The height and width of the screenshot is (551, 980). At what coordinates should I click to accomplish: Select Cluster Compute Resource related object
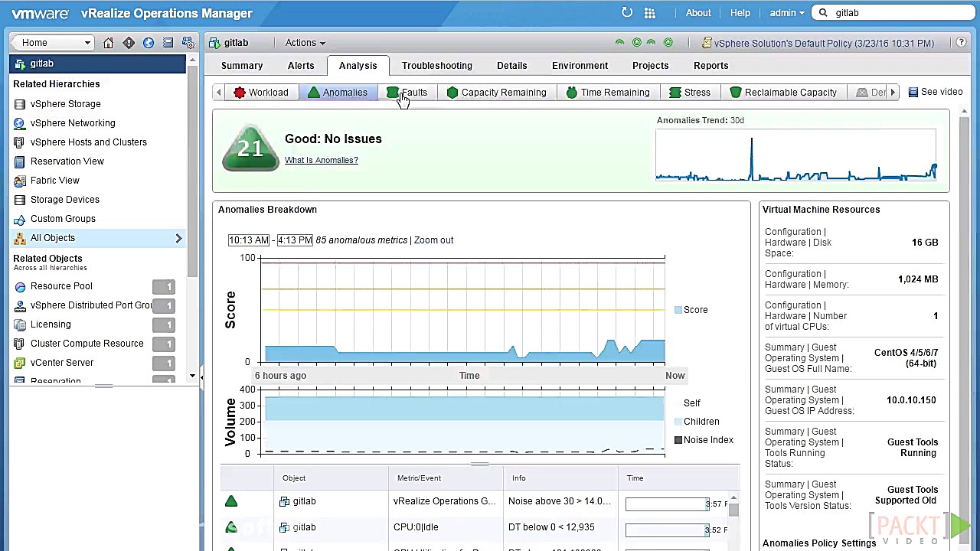pos(87,344)
